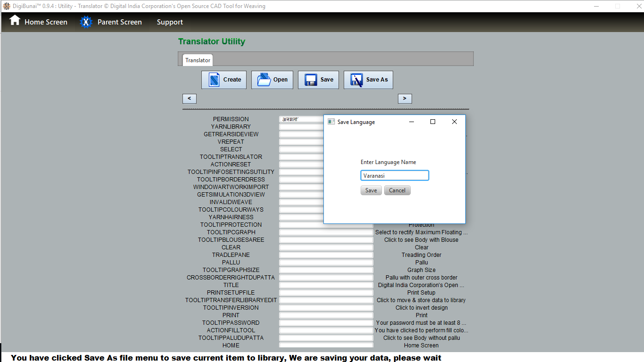Focus the Enter Language Name text field
This screenshot has width=644, height=362.
coord(395,176)
